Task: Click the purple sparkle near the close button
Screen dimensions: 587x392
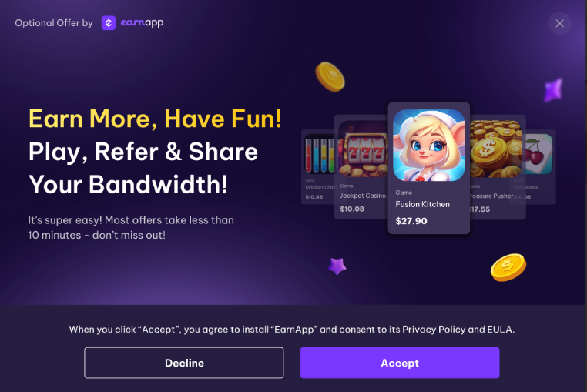Action: tap(553, 90)
